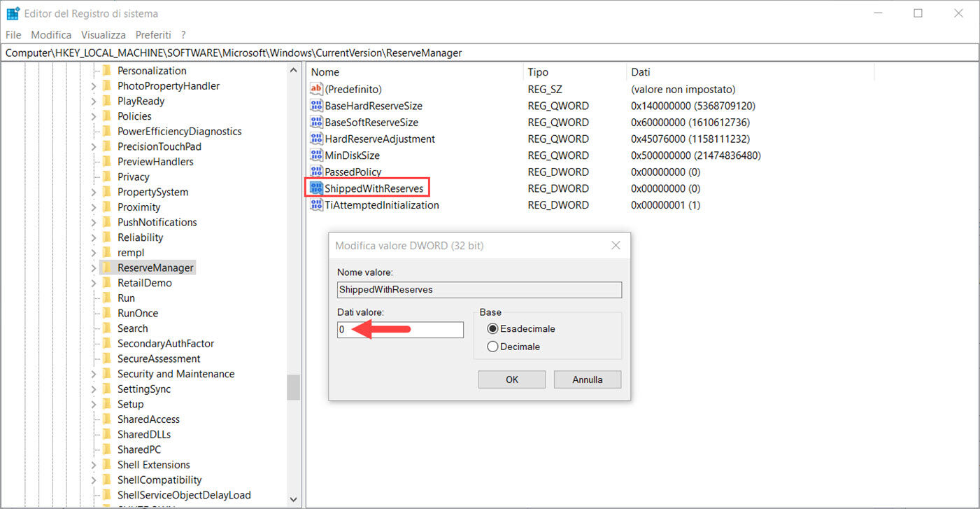This screenshot has width=980, height=509.
Task: Expand the SecondaryAuthFactor key
Action: (93, 343)
